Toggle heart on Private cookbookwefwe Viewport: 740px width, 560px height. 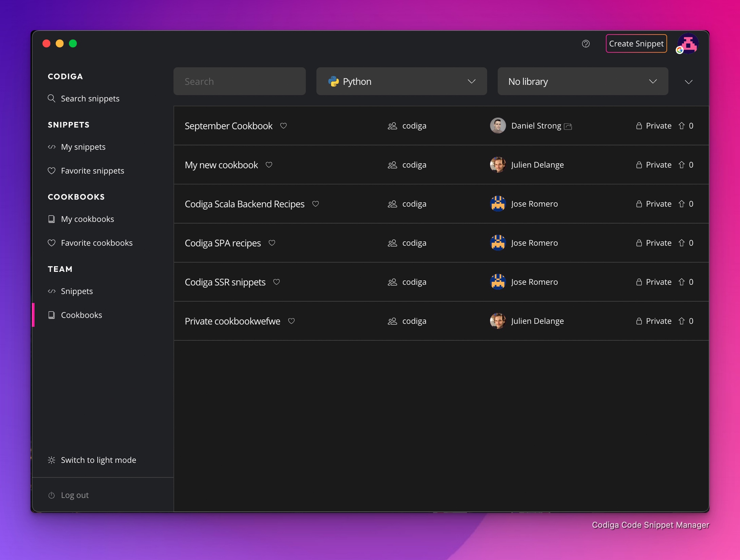[x=291, y=321]
